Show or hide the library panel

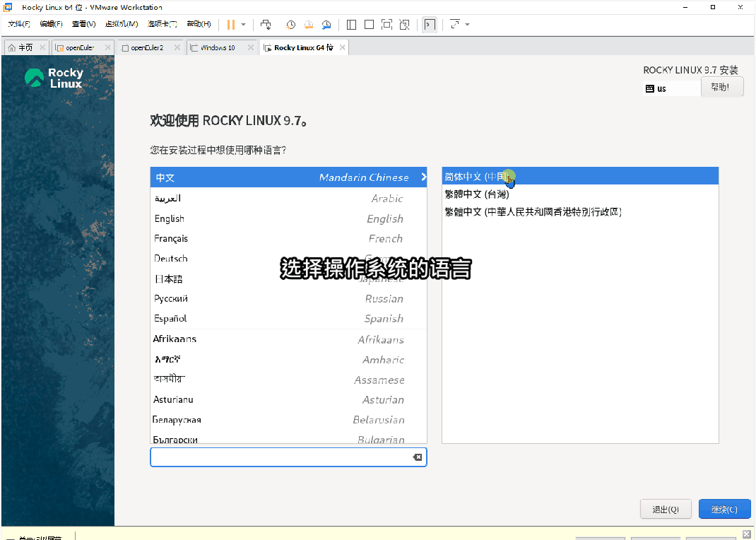pyautogui.click(x=351, y=24)
